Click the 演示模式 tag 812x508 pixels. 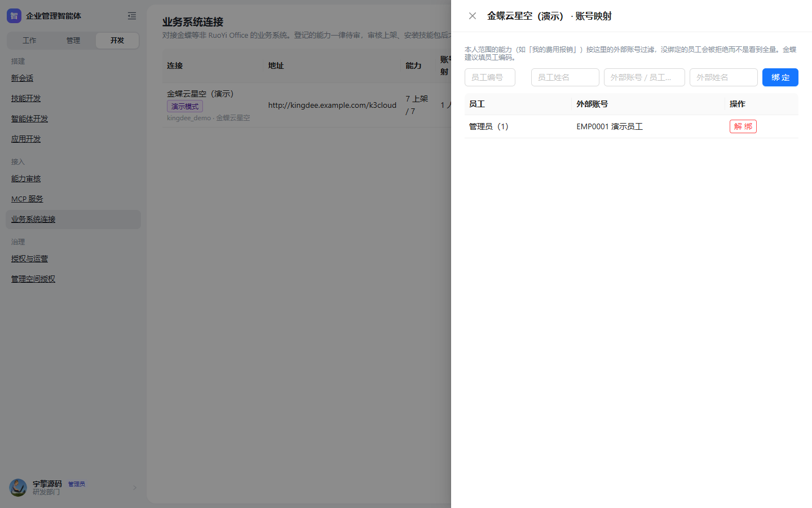[185, 106]
